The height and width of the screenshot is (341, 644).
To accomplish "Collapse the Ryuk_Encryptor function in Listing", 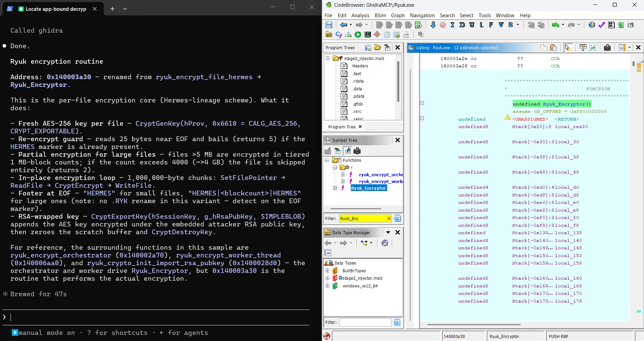I will [x=422, y=103].
